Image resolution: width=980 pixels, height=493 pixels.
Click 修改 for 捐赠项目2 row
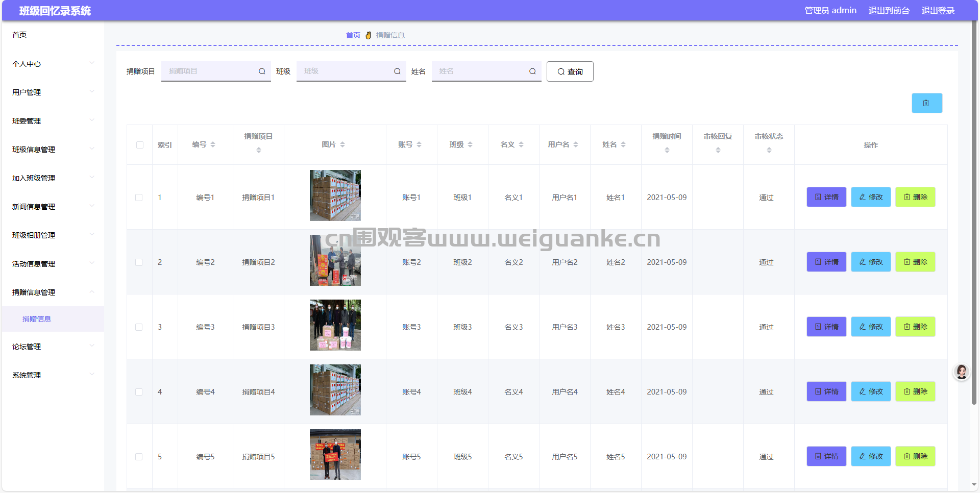(871, 262)
